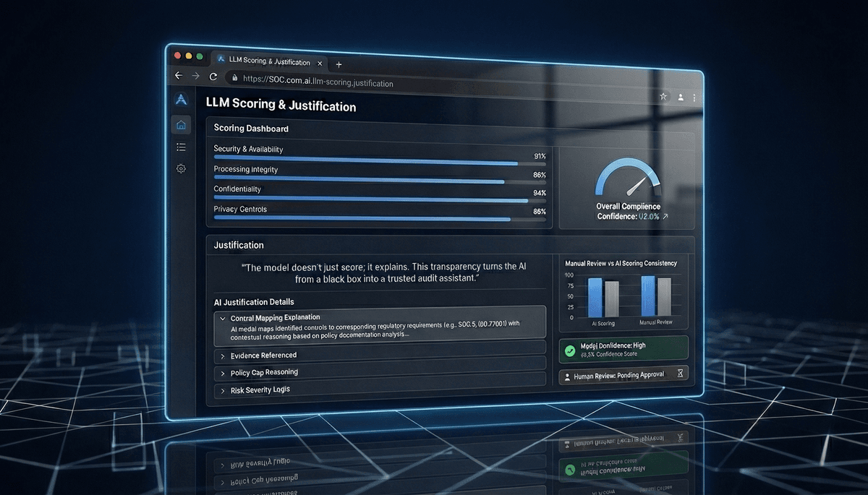Click the arrow beside Overall Compliance Confidence

click(x=665, y=216)
